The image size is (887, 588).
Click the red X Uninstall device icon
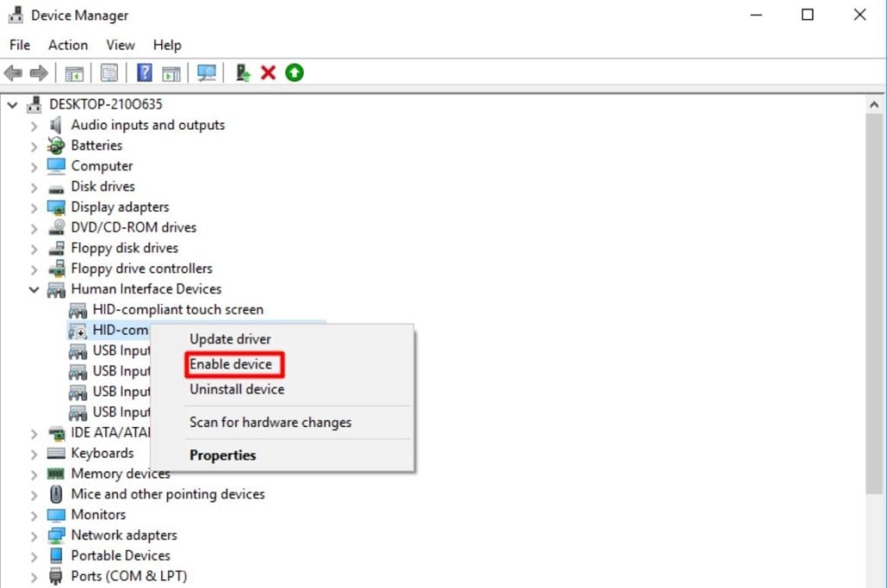coord(269,73)
